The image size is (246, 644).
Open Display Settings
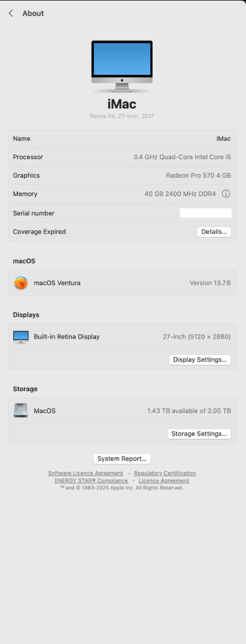pos(200,360)
